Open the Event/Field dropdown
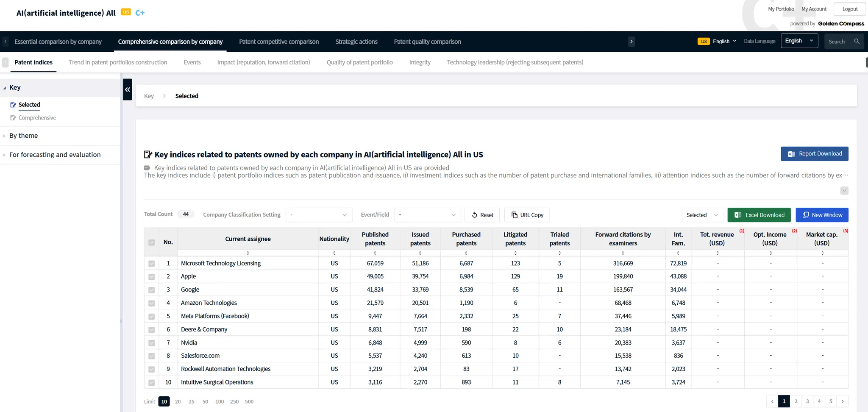This screenshot has height=412, width=868. tap(427, 215)
